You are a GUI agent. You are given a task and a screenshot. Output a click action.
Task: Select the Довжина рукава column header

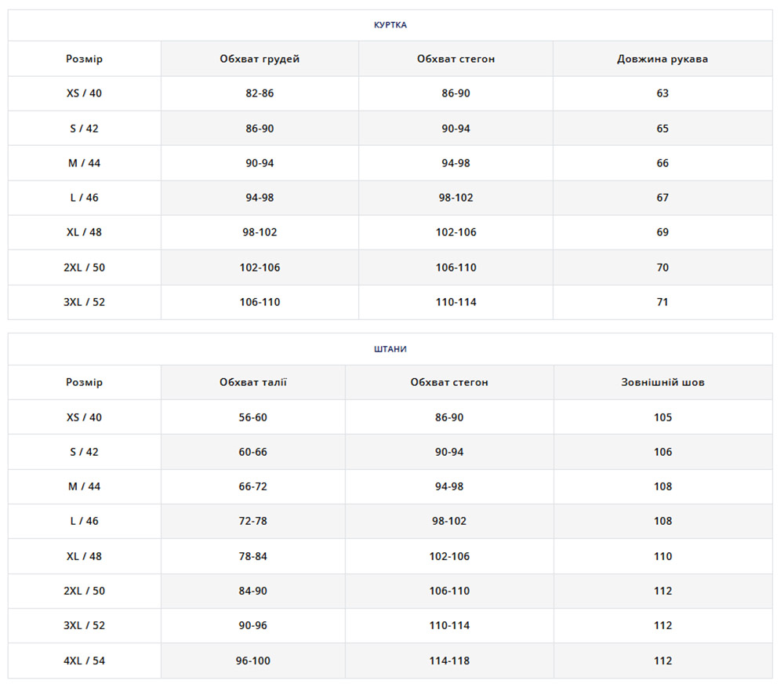pos(662,59)
